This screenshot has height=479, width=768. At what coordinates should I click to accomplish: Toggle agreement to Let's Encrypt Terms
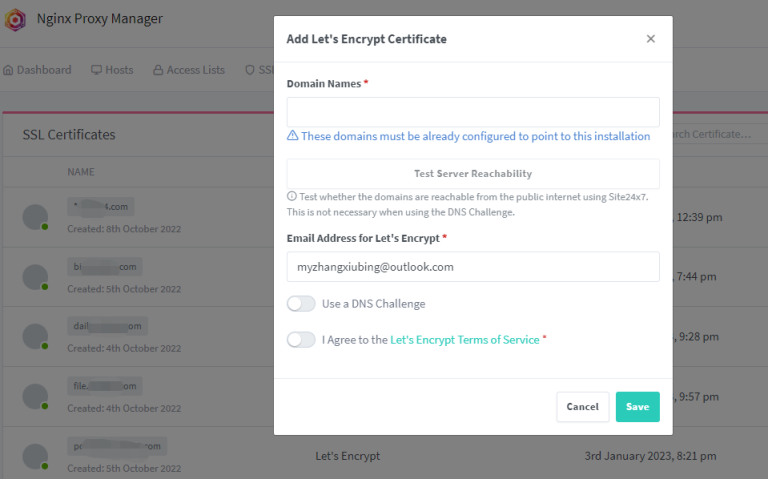(x=301, y=339)
